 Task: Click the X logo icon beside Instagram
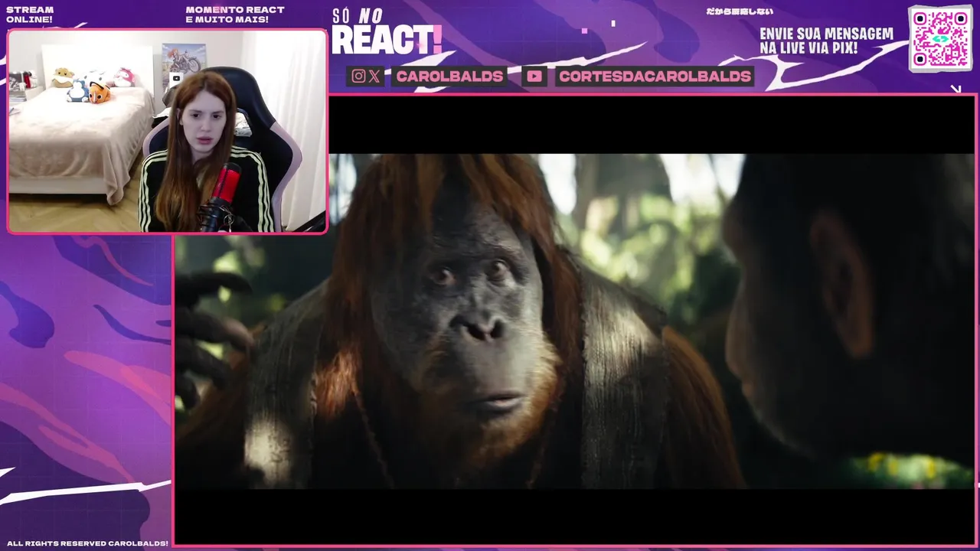[x=374, y=76]
